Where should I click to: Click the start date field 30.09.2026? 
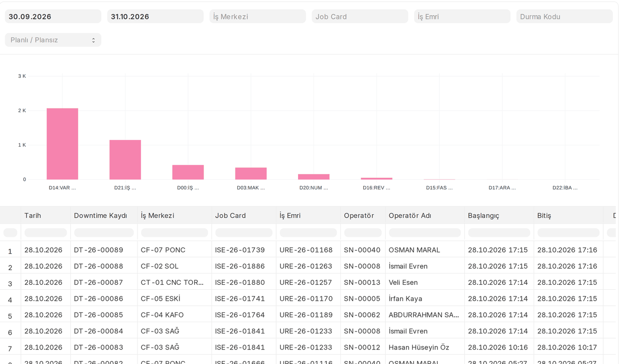coord(53,17)
